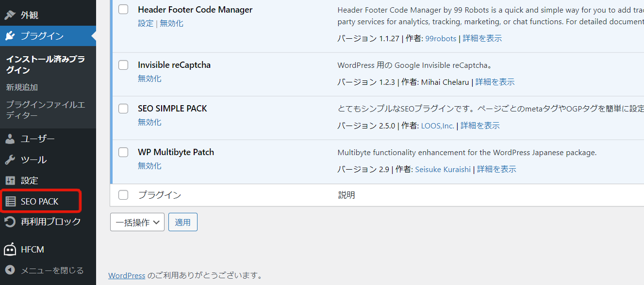Click the HFCM robot icon
The image size is (644, 285).
pos(10,250)
